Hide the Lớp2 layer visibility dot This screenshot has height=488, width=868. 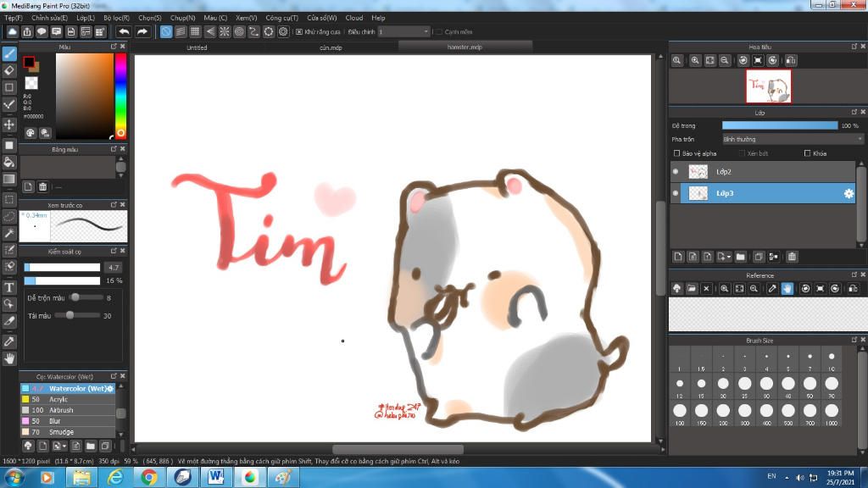click(x=676, y=171)
